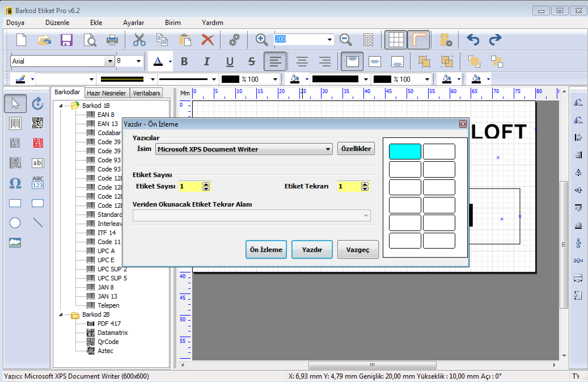
Task: Open the Dosya menu
Action: click(x=15, y=23)
